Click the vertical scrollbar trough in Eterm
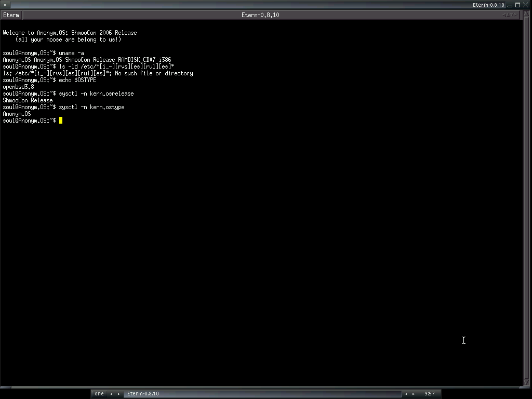The image size is (532, 399). [x=526, y=197]
